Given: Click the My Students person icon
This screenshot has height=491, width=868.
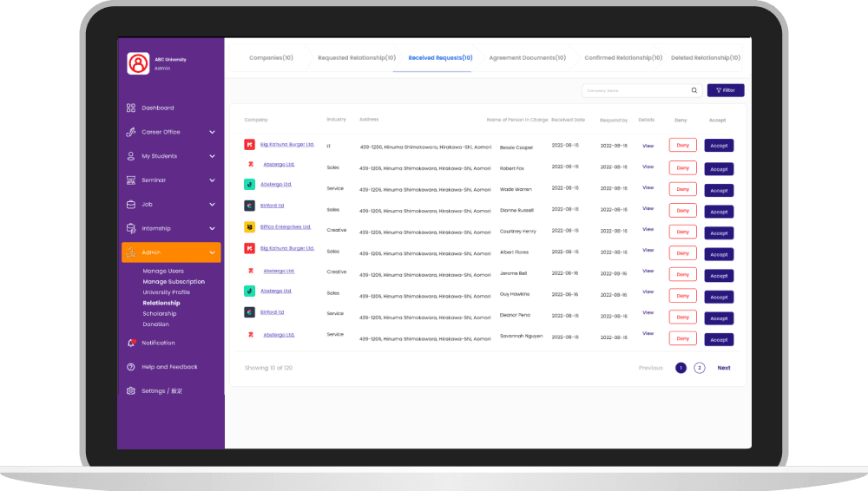Looking at the screenshot, I should 131,156.
